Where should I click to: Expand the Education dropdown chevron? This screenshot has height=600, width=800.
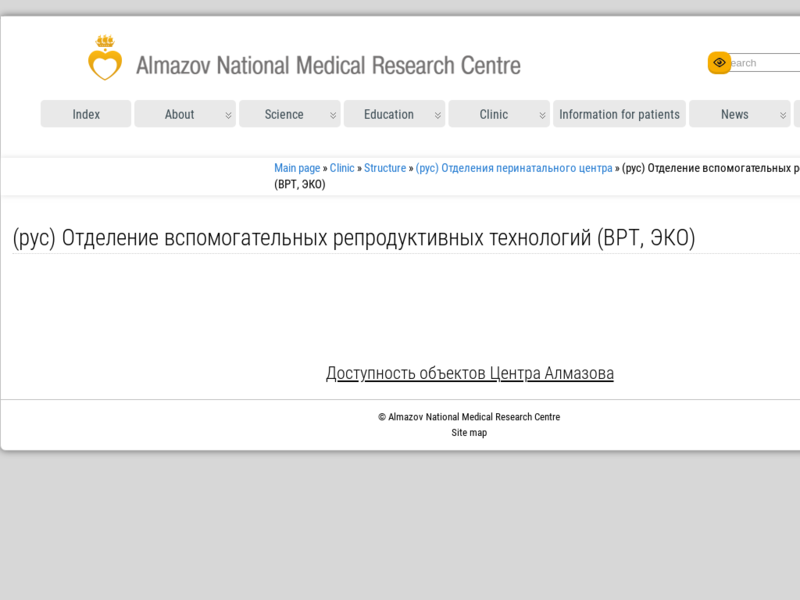tap(438, 115)
